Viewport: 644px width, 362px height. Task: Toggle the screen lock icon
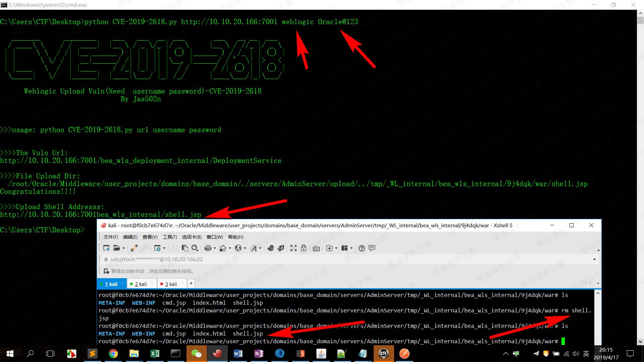304,248
